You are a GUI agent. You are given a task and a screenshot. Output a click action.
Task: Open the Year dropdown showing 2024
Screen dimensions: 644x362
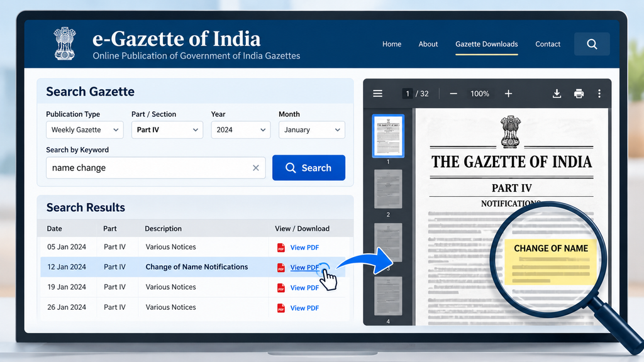(241, 129)
